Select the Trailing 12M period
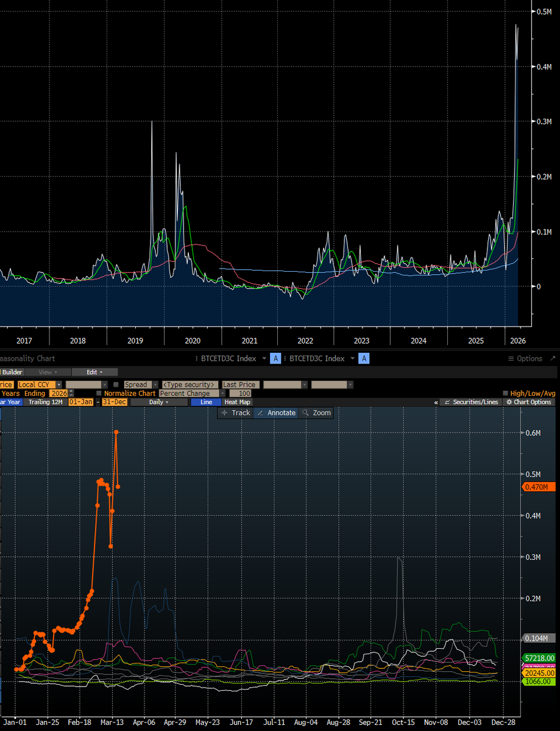This screenshot has height=731, width=560. tap(46, 402)
